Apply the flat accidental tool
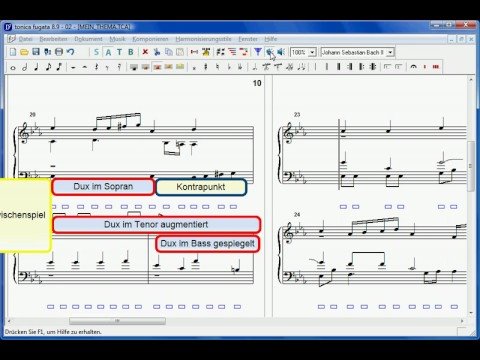 click(x=229, y=67)
